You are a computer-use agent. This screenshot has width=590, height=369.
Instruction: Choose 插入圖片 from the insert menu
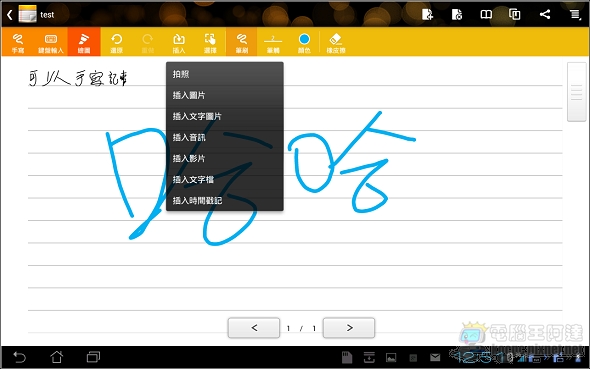[x=225, y=96]
